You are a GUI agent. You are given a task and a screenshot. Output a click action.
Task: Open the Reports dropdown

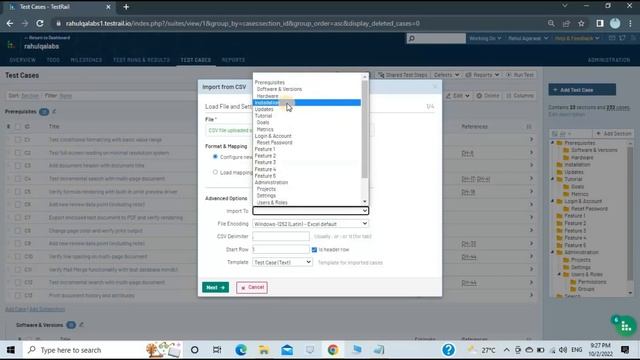tap(482, 75)
